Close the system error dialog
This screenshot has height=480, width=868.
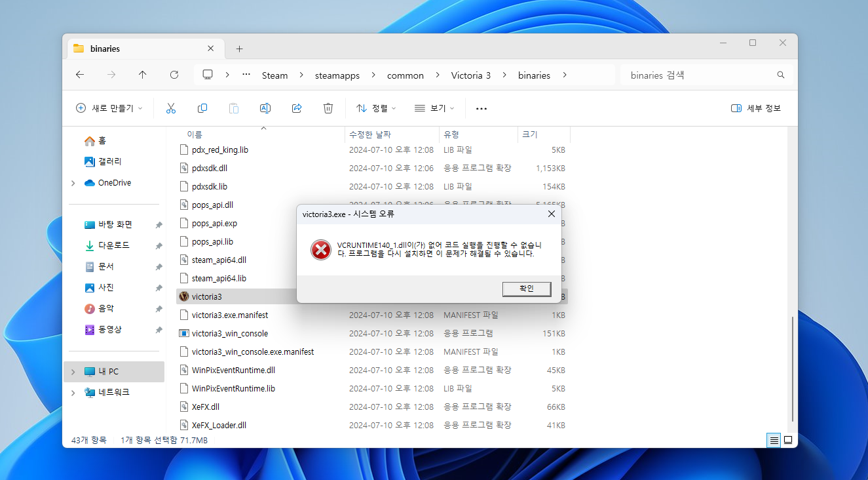tap(551, 214)
